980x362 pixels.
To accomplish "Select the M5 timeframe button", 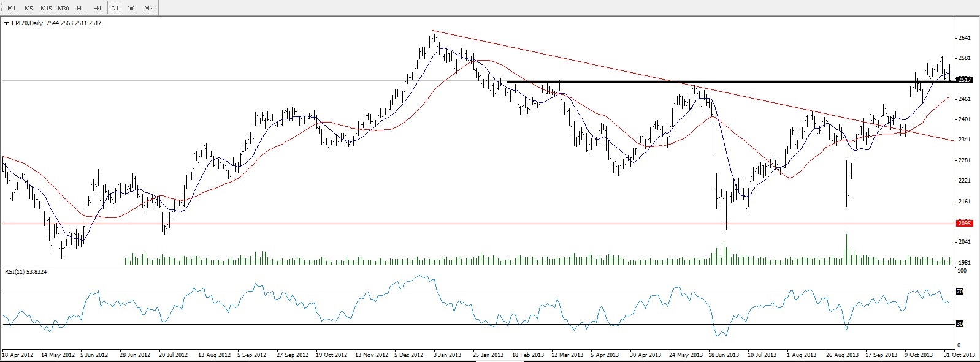I will coord(28,8).
